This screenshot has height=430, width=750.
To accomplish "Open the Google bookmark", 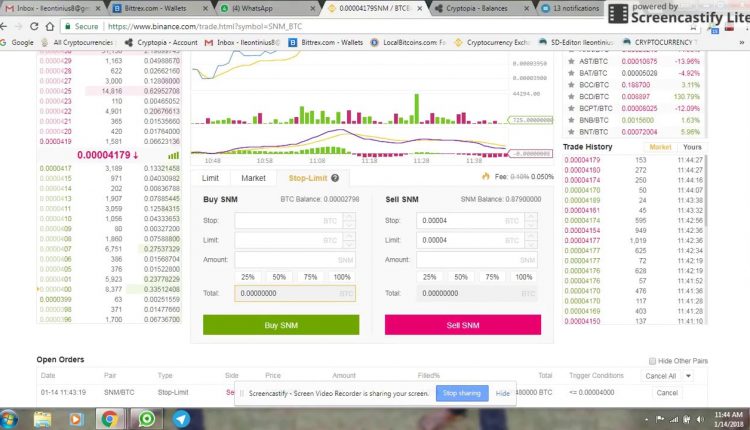I will click(x=18, y=43).
